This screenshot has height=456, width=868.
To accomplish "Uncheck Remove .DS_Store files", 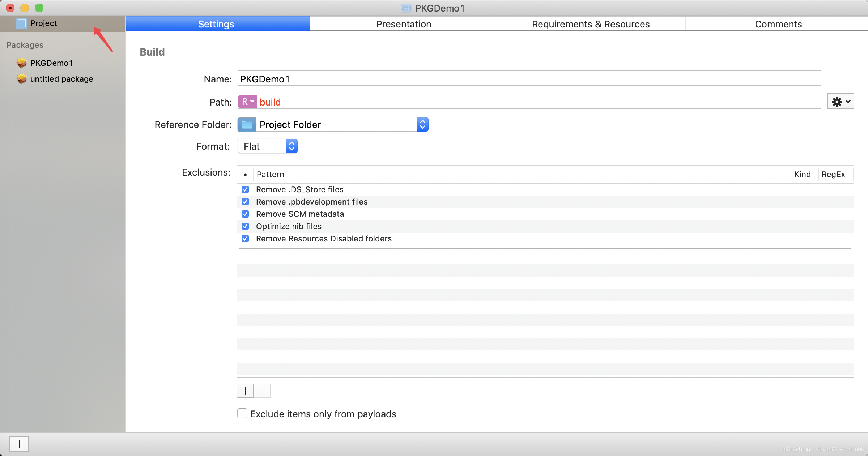I will [245, 189].
